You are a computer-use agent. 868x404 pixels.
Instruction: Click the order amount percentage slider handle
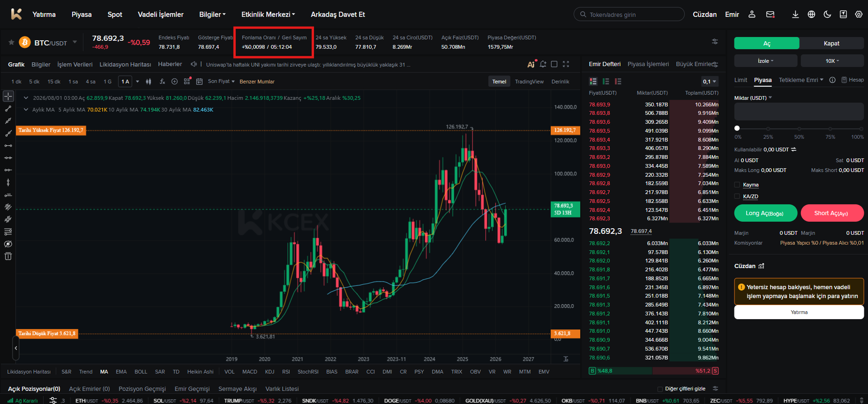click(x=737, y=128)
